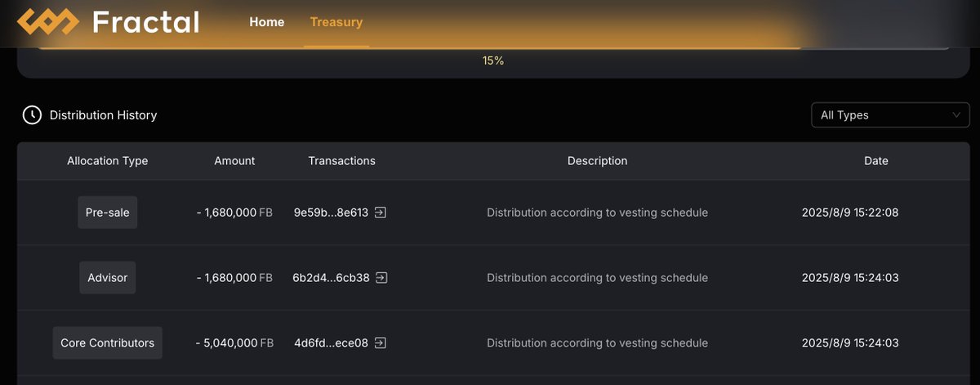
Task: Click the Amount column header
Action: pyautogui.click(x=235, y=161)
